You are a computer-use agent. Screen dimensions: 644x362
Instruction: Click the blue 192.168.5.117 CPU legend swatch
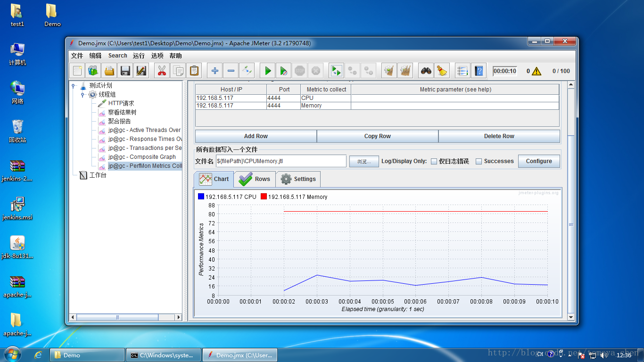tap(201, 197)
